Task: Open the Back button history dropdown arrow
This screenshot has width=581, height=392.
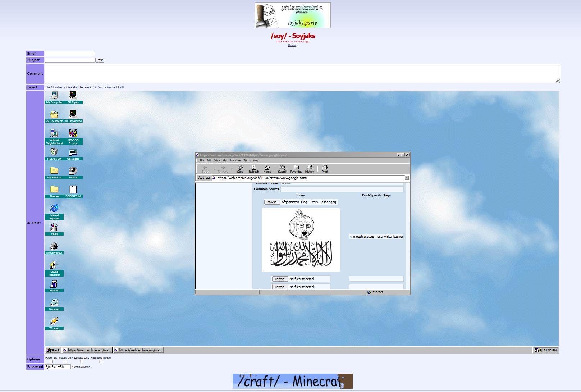Action: click(x=214, y=169)
